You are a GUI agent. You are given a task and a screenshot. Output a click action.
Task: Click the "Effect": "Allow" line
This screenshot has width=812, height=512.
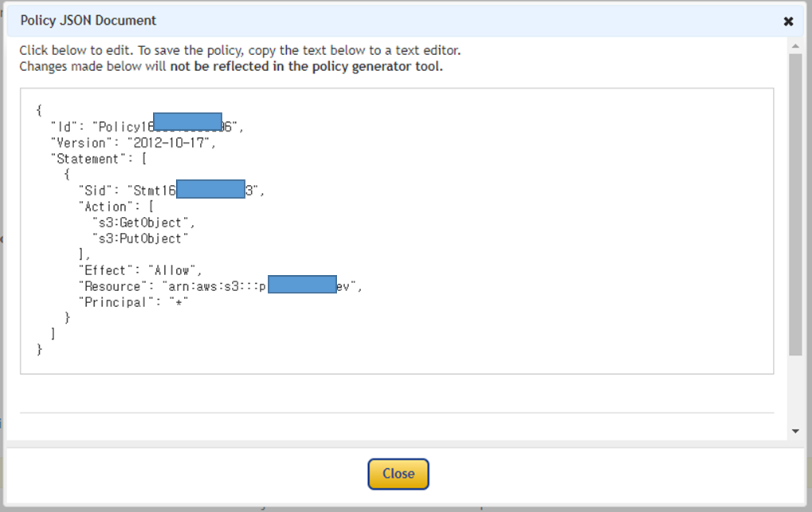(139, 270)
